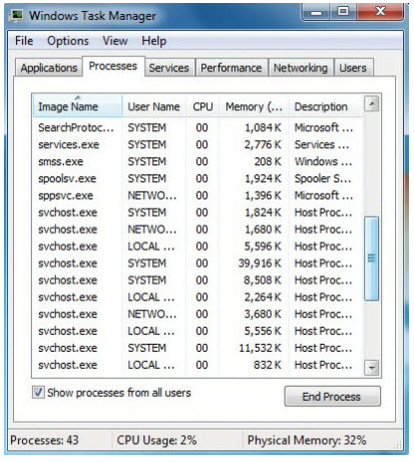Click the vertical scrollbar thumb

coord(371,258)
